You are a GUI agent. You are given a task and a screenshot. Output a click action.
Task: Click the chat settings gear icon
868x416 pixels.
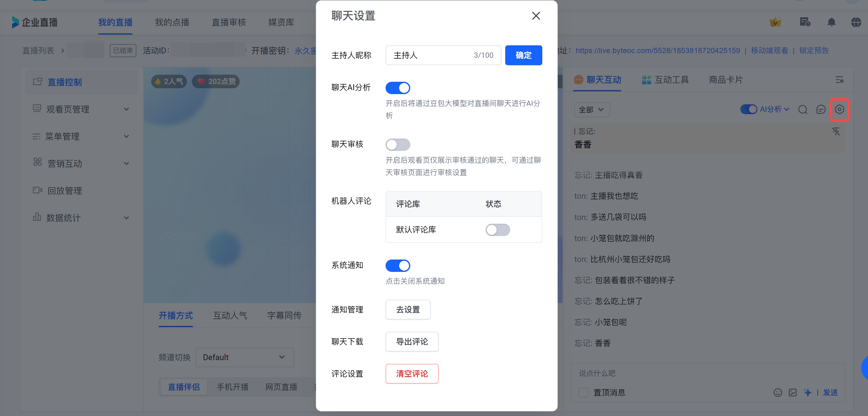pyautogui.click(x=839, y=110)
